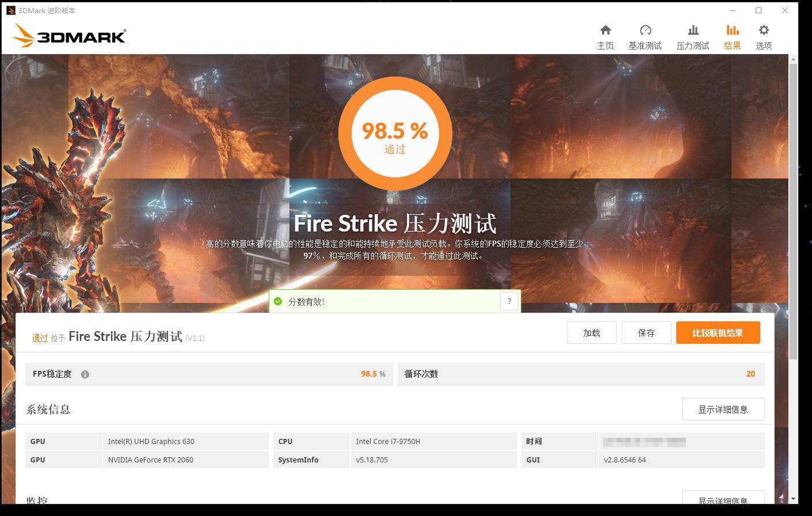Click the 通过 orange status link
The height and width of the screenshot is (516, 812).
[40, 338]
